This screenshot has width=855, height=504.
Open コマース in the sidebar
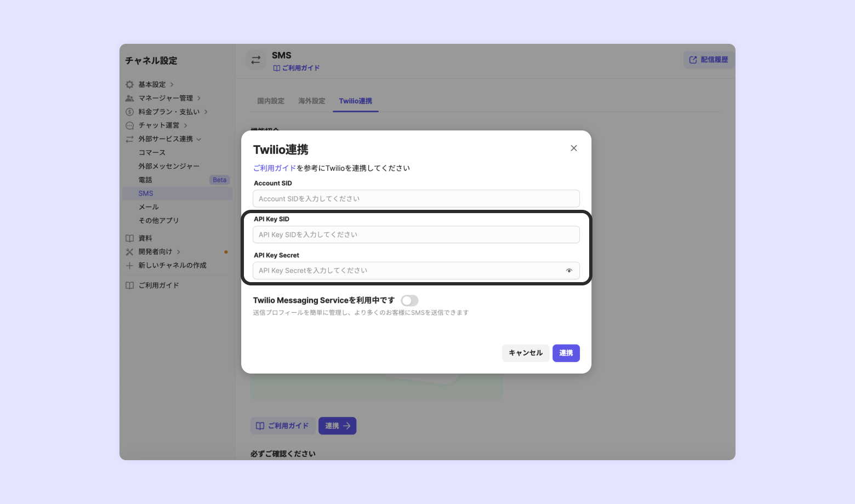pyautogui.click(x=152, y=152)
